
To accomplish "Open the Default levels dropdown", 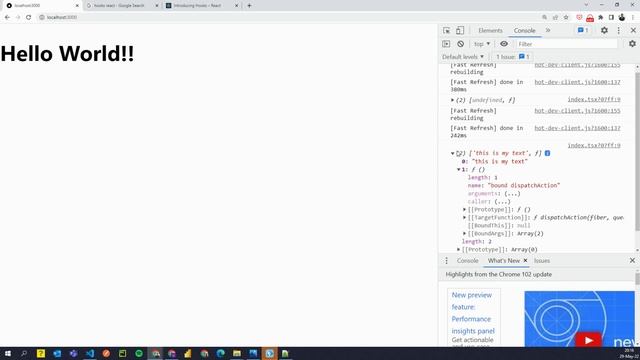I will point(463,57).
